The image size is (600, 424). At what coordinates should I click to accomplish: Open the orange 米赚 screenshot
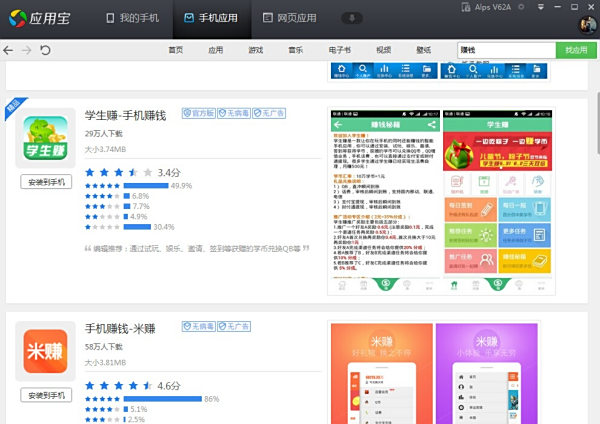coord(382,373)
